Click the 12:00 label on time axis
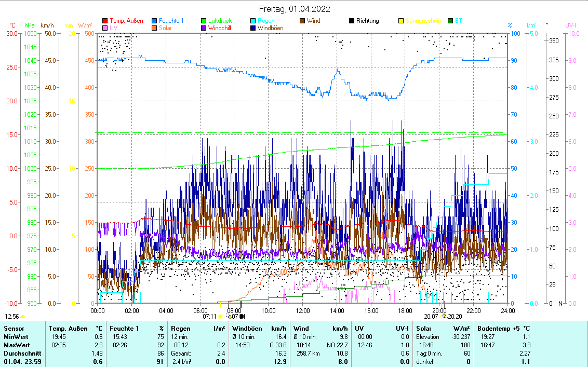The image size is (588, 367). coord(302,310)
